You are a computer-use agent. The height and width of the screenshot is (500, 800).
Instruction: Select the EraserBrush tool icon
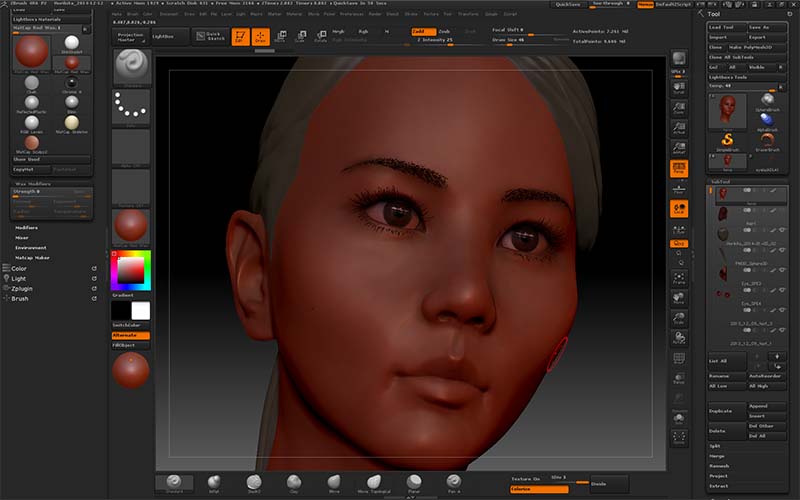[767, 141]
